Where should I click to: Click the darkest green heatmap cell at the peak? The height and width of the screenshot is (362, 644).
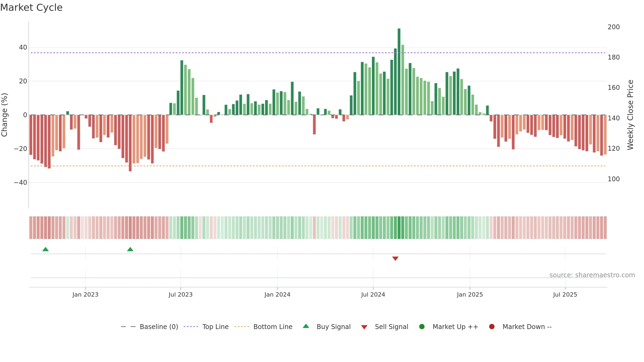(x=399, y=228)
